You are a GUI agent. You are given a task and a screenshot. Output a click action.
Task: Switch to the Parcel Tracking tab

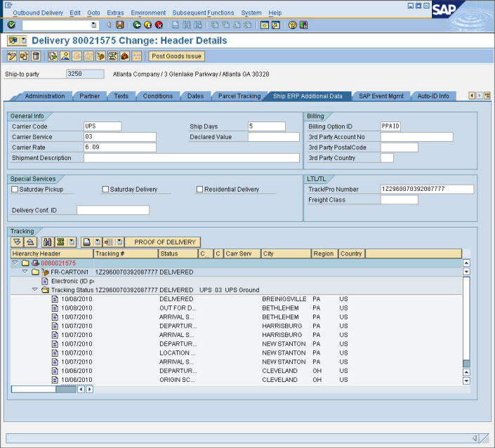[239, 96]
